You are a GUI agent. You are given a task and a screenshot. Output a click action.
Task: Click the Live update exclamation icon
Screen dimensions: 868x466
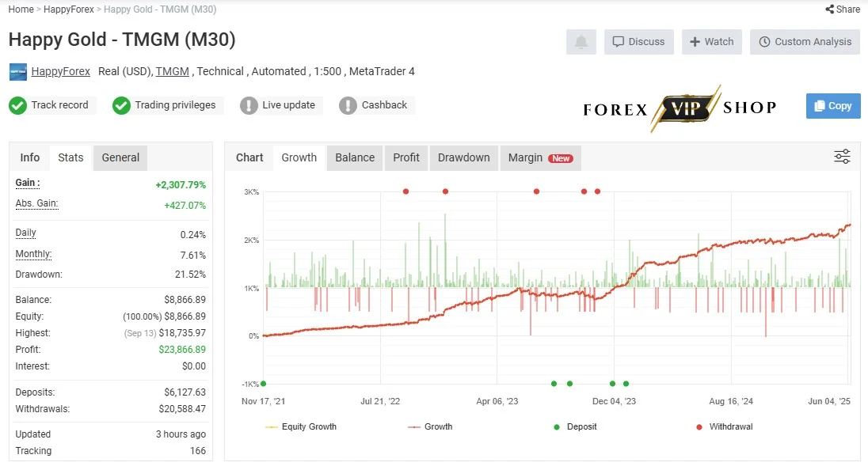tap(249, 105)
